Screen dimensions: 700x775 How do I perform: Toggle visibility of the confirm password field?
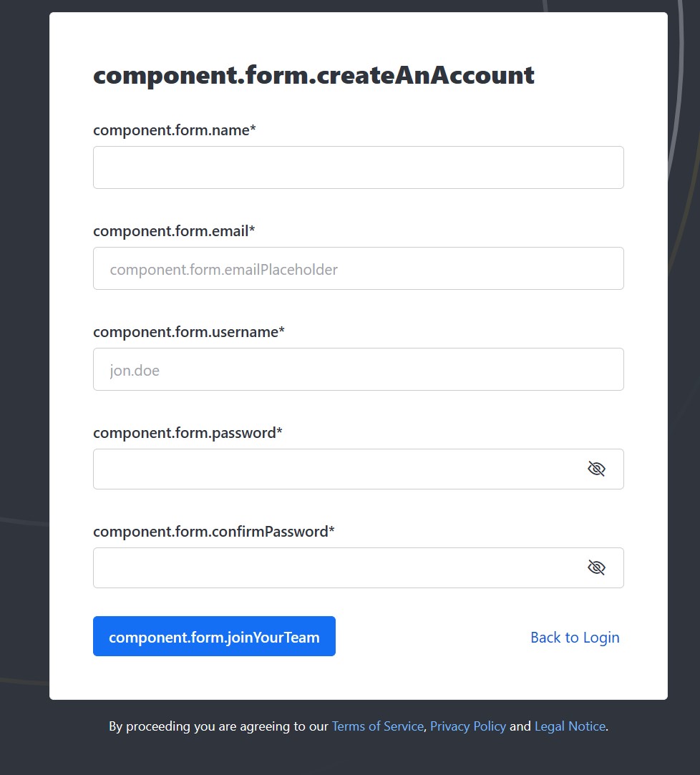tap(596, 567)
